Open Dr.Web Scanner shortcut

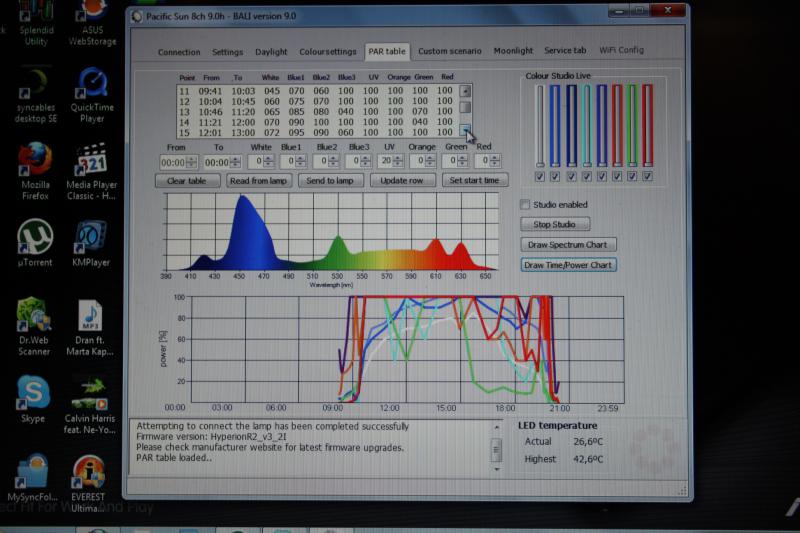coord(34,315)
